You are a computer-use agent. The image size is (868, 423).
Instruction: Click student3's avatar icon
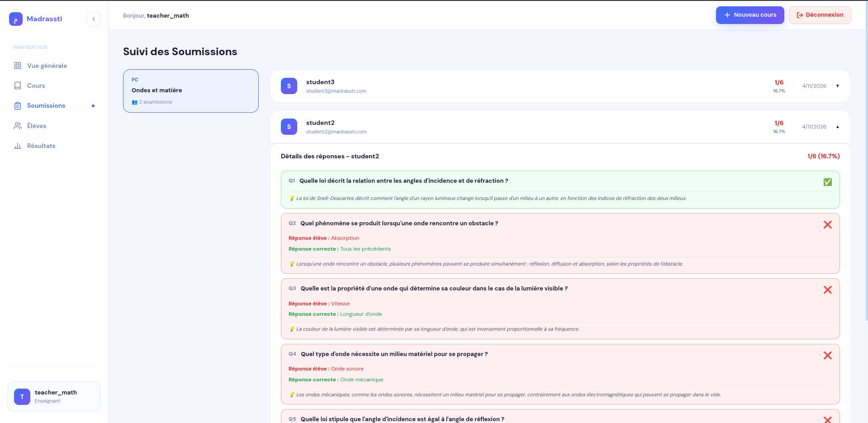click(289, 86)
